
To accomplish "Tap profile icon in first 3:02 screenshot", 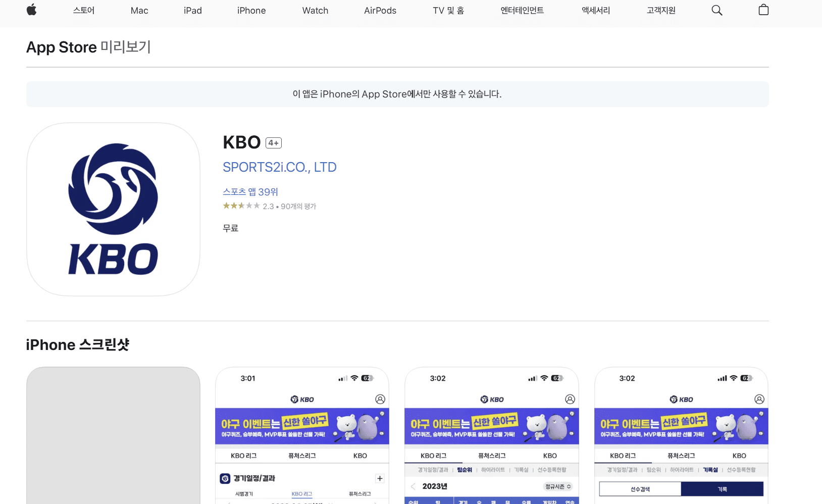I will pos(570,399).
